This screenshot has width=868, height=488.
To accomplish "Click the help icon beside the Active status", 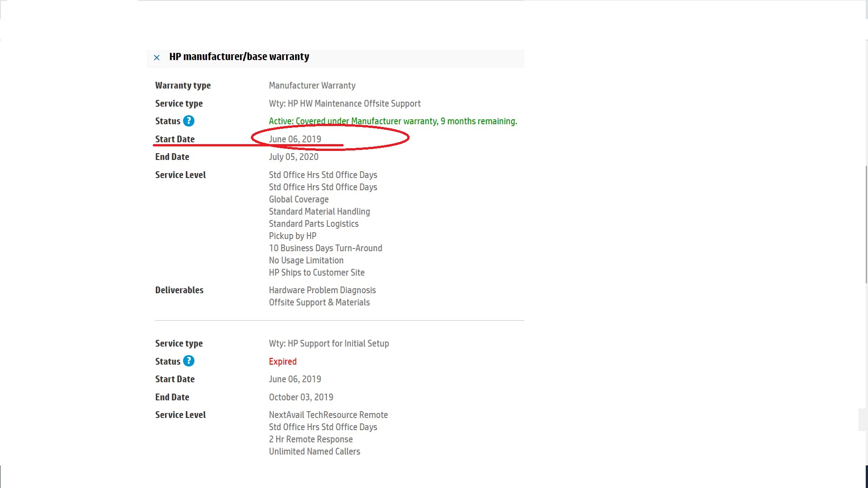I will point(189,121).
